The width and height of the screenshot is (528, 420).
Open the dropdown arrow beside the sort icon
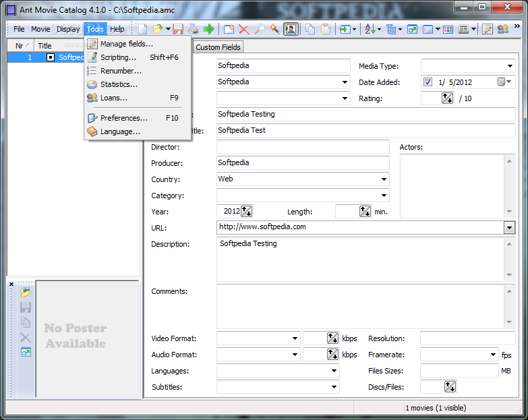[x=379, y=29]
